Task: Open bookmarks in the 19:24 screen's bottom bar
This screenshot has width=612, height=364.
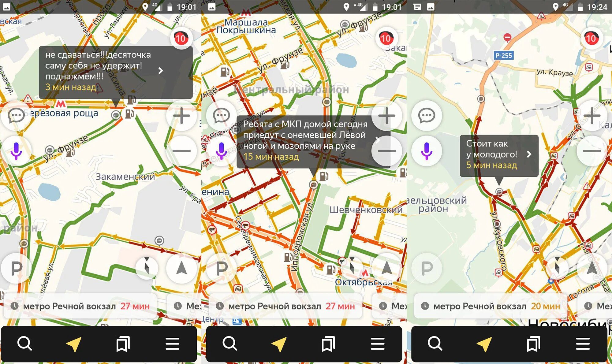Action: tap(533, 344)
